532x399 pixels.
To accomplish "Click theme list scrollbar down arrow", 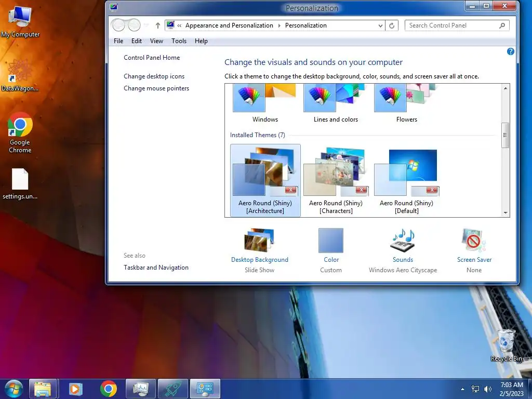I will tap(506, 212).
